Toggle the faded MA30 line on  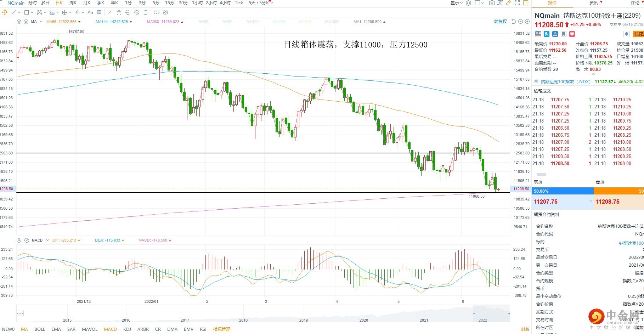204,22
